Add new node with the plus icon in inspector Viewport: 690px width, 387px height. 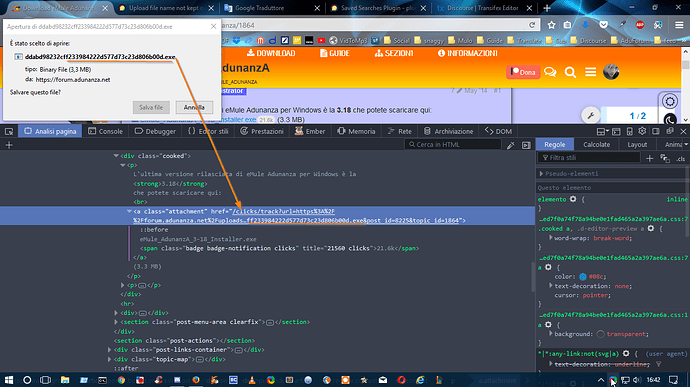(9, 145)
